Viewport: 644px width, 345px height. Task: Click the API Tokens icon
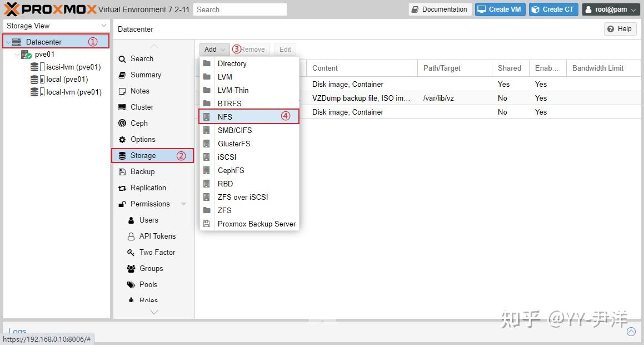(x=131, y=236)
